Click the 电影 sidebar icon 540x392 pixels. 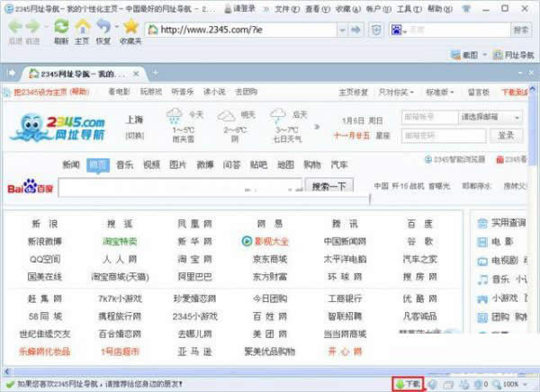pos(482,242)
